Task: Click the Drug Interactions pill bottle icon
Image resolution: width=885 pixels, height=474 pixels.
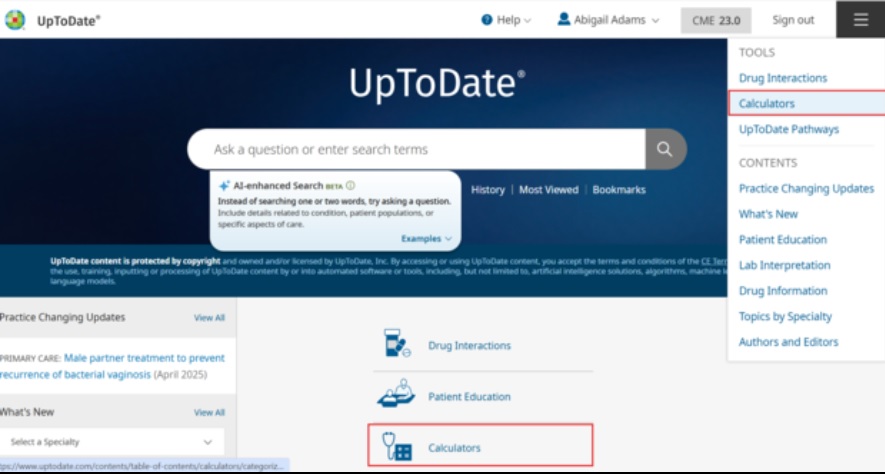Action: [397, 344]
